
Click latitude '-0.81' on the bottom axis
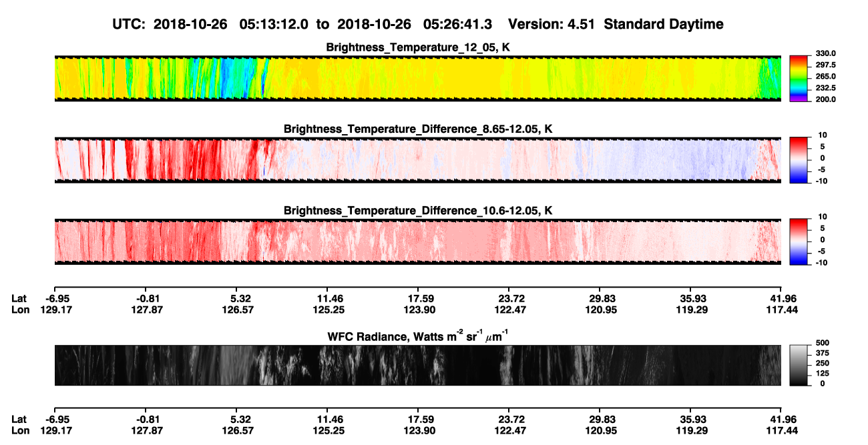tap(147, 420)
